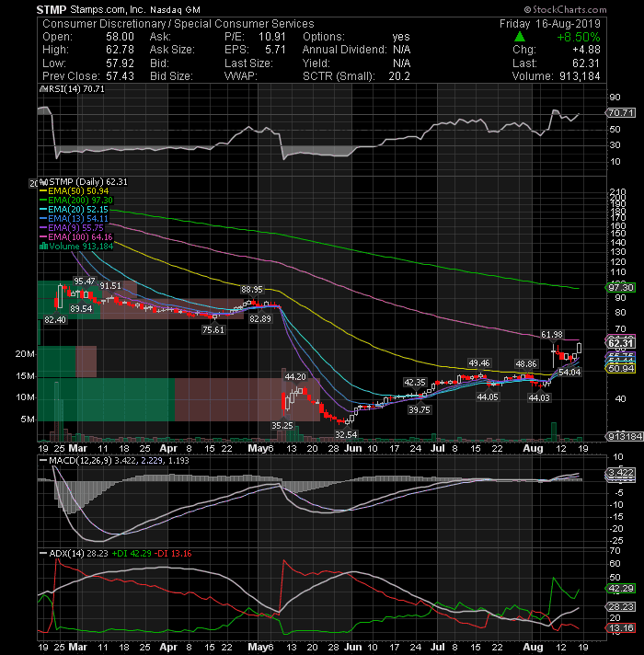The width and height of the screenshot is (644, 655).
Task: Click the 70.71 RSI tag on the right axis
Action: [x=621, y=113]
